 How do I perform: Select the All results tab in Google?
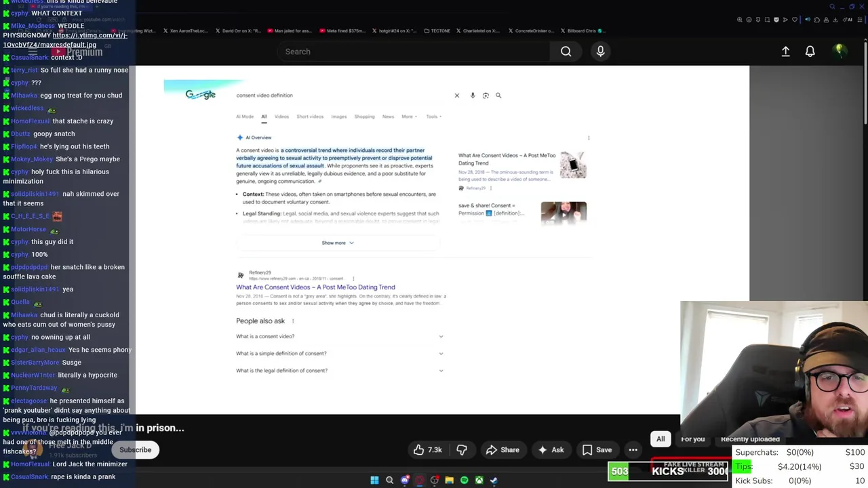[264, 117]
